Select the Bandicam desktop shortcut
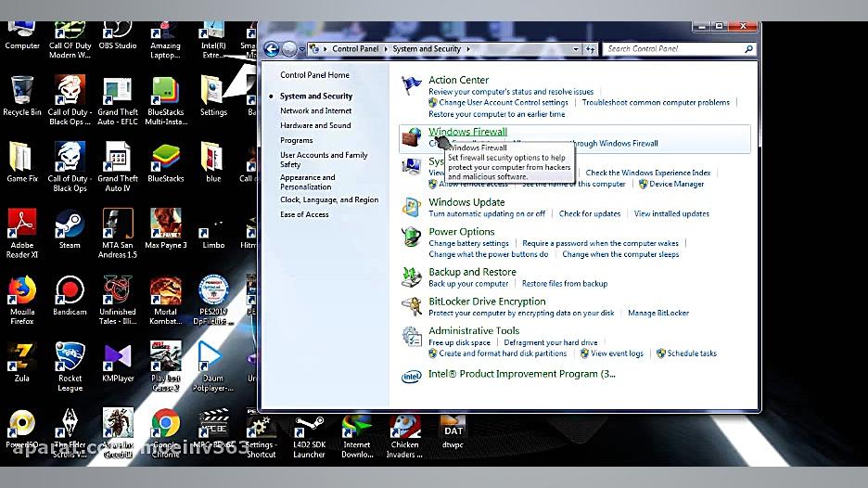The width and height of the screenshot is (868, 488). 70,296
